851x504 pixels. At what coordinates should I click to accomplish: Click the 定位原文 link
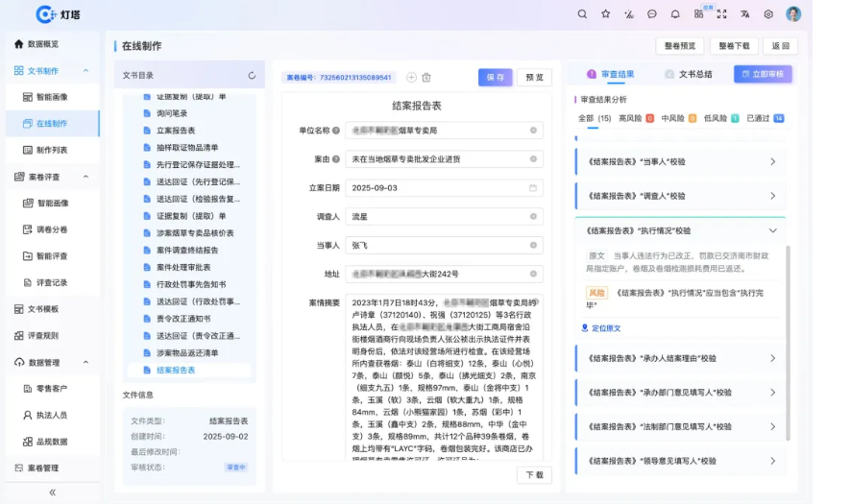click(x=601, y=328)
